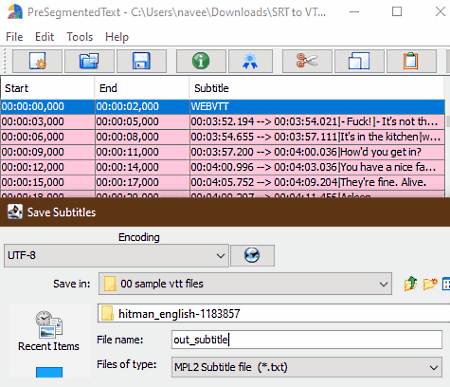Viewport: 450px width, 387px height.
Task: Click the globe button beside Encoding
Action: click(252, 256)
